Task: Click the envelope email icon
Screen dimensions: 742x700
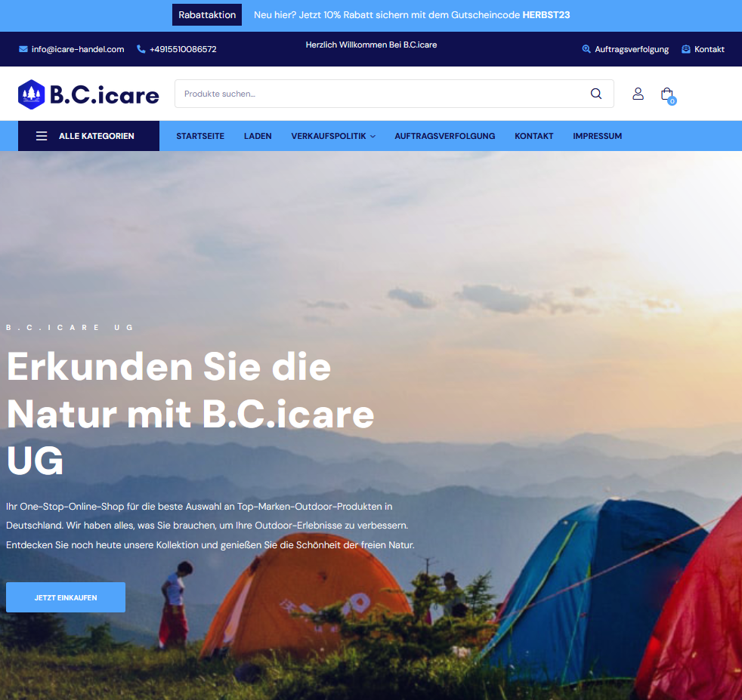Action: pyautogui.click(x=23, y=49)
